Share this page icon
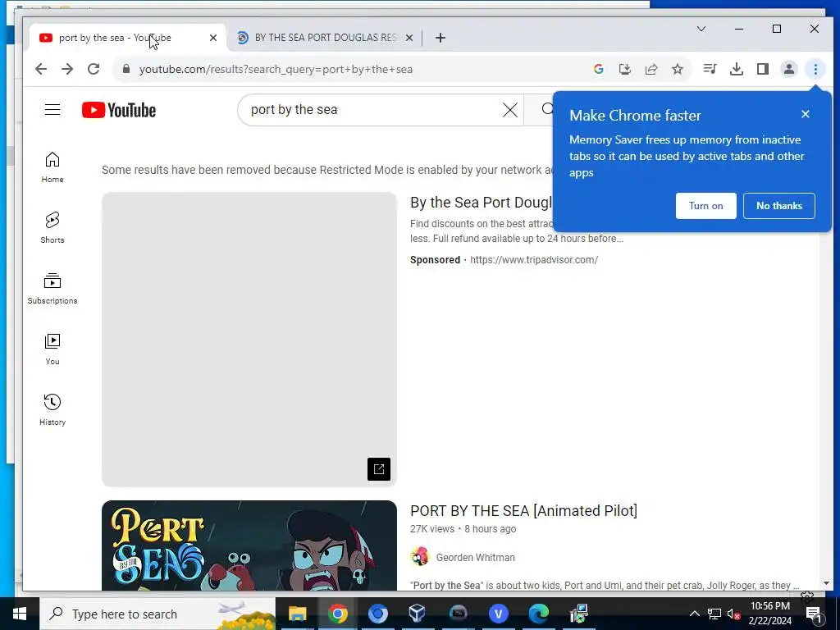The image size is (840, 630). point(651,69)
